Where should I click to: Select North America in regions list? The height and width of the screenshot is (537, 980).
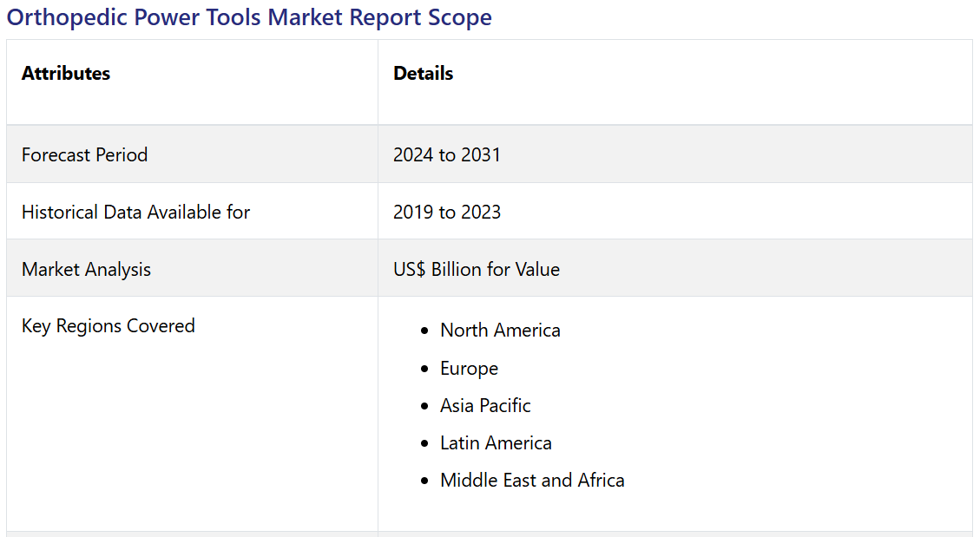coord(500,331)
